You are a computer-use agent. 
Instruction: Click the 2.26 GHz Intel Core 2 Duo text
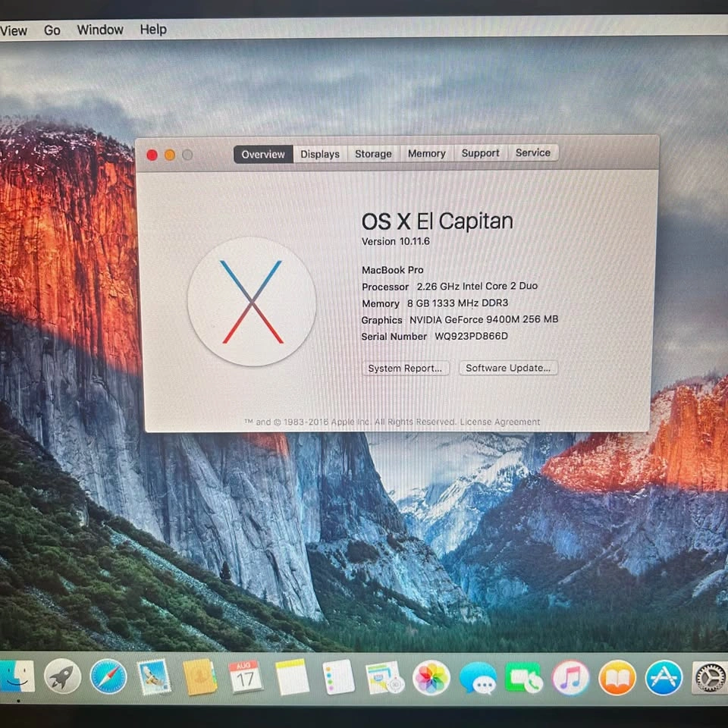[477, 286]
